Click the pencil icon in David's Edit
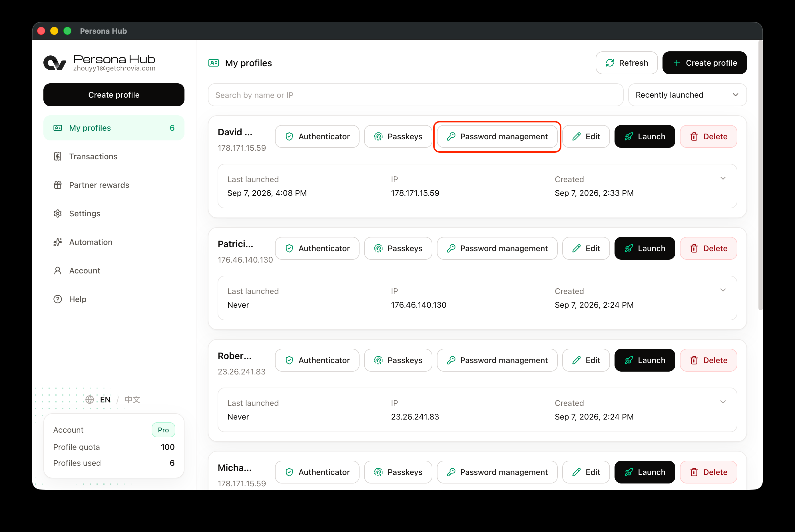 tap(576, 136)
